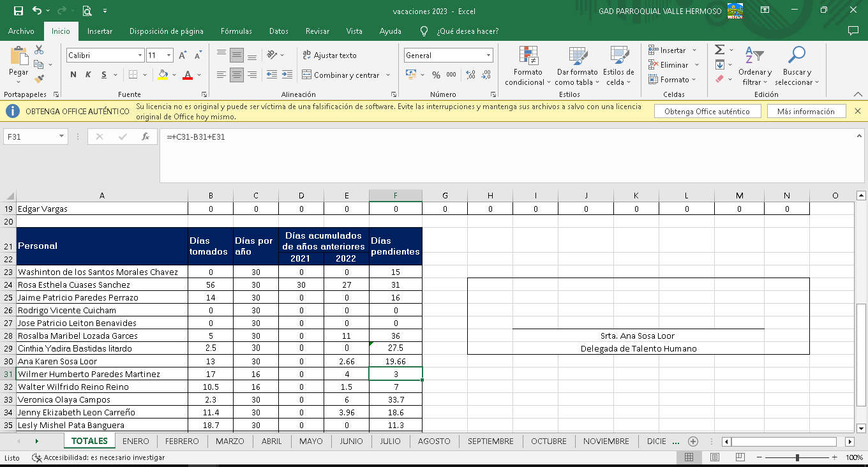The height and width of the screenshot is (467, 868).
Task: Toggle italic (K) formatting
Action: pos(88,75)
